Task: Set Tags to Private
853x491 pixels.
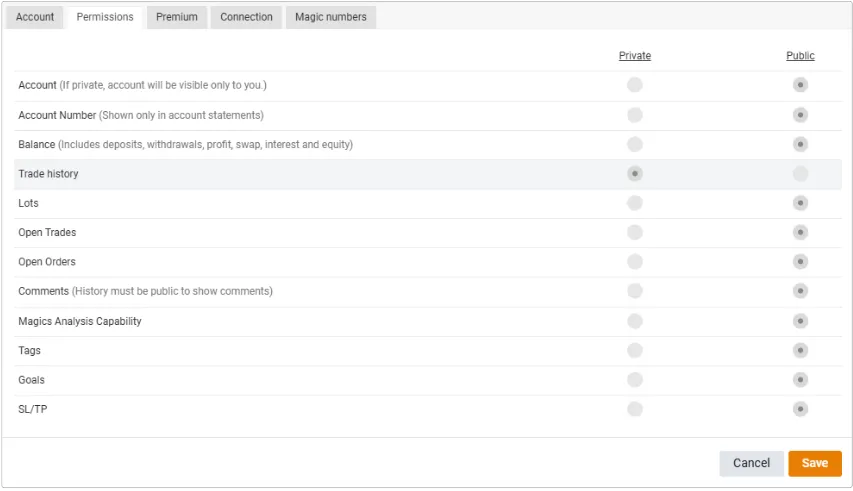Action: 635,350
